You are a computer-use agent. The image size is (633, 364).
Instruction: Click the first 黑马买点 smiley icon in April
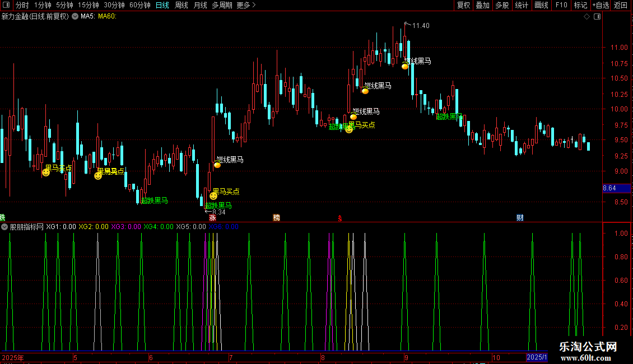click(x=46, y=172)
